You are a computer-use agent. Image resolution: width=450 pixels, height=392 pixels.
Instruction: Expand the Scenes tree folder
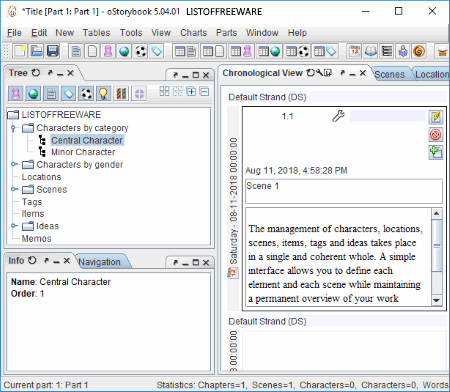(x=14, y=189)
